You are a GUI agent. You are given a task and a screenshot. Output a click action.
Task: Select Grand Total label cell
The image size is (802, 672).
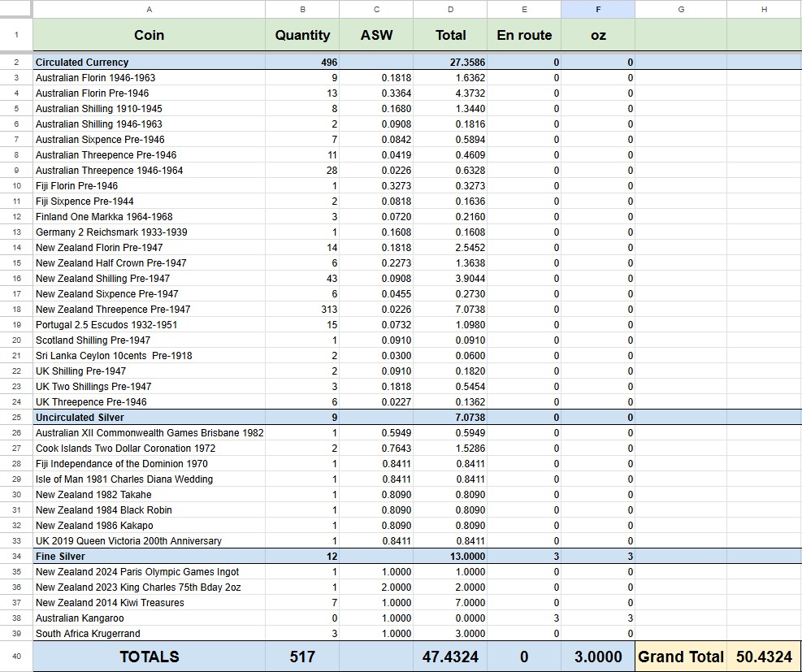[681, 657]
